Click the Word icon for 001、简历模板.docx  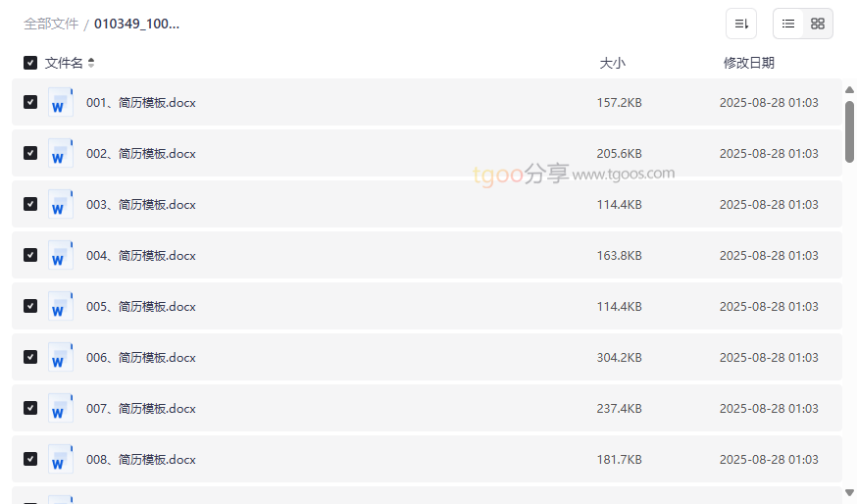point(60,102)
